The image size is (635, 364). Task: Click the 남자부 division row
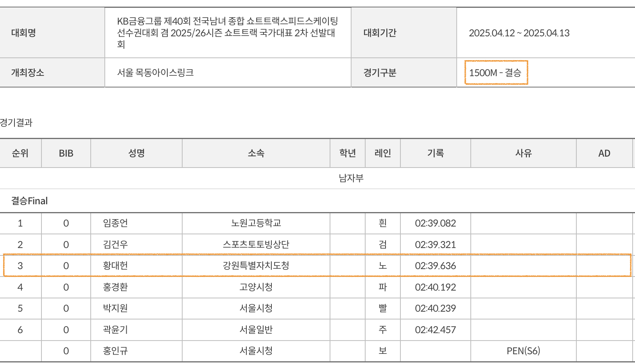[351, 178]
